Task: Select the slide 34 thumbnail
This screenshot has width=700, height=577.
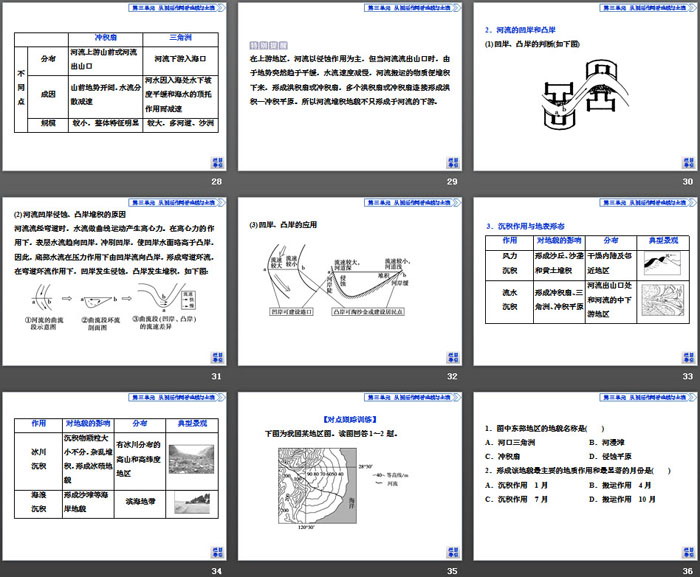Action: click(x=114, y=476)
